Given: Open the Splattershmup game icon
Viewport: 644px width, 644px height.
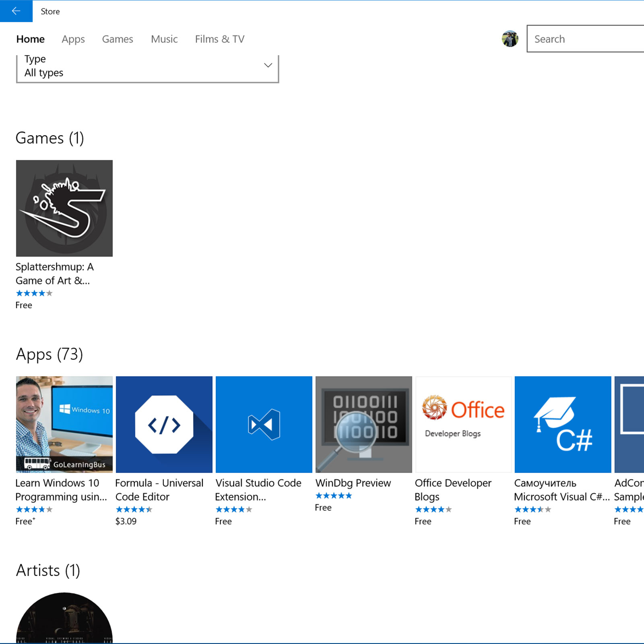Looking at the screenshot, I should coord(64,208).
